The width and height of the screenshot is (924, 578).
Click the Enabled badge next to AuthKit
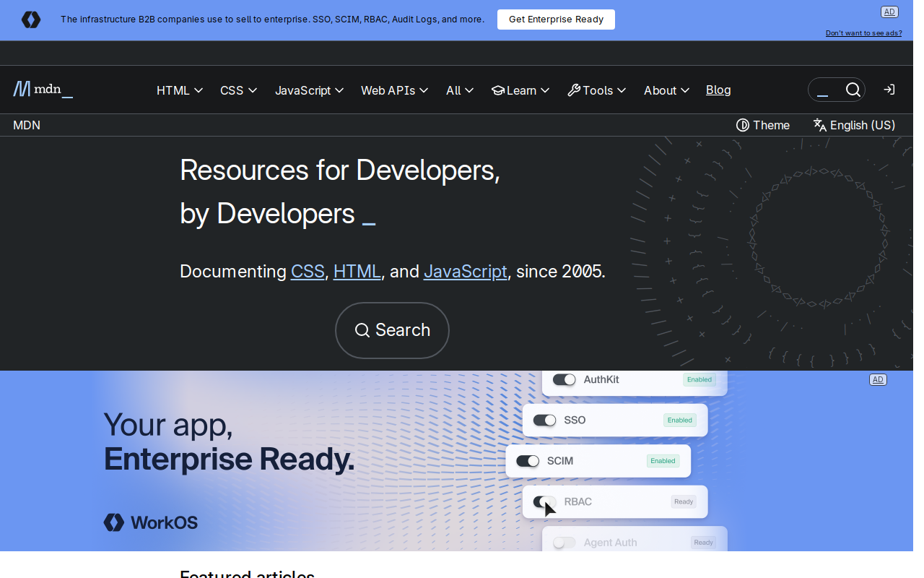click(699, 379)
